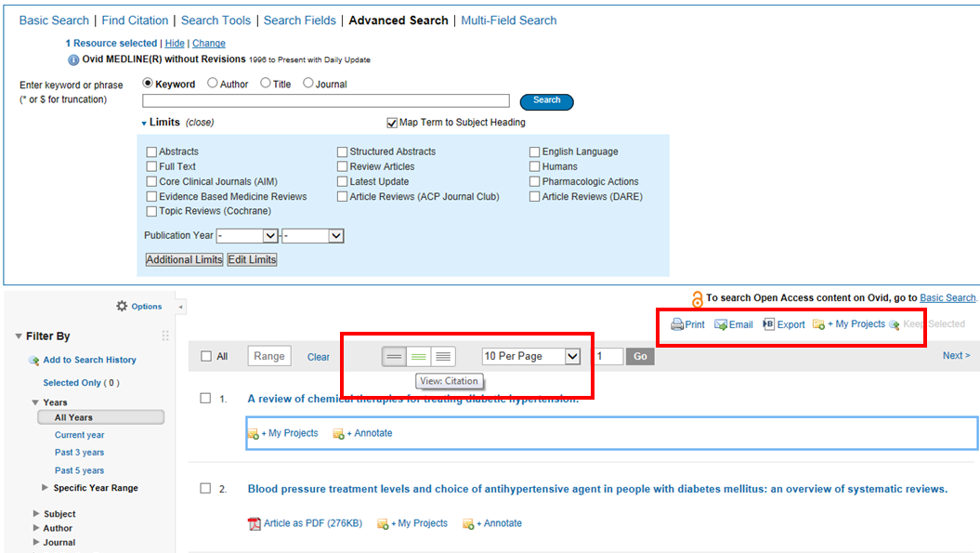Select the Abstract view icon
The height and width of the screenshot is (553, 980).
(443, 356)
